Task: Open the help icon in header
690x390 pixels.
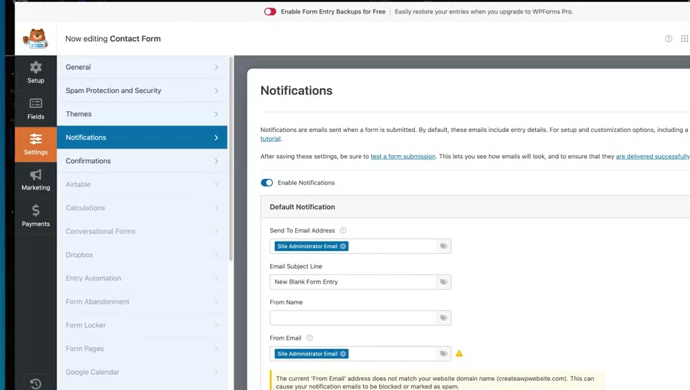Action: (668, 39)
